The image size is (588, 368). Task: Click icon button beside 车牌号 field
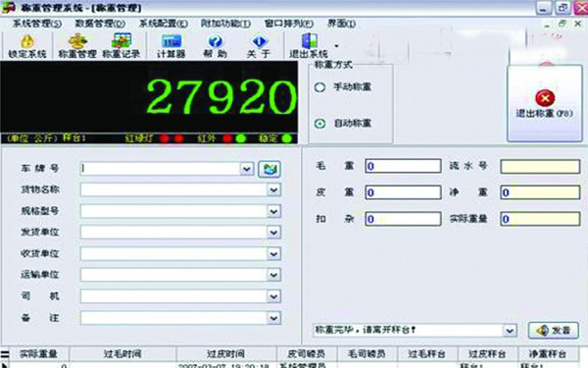(269, 169)
